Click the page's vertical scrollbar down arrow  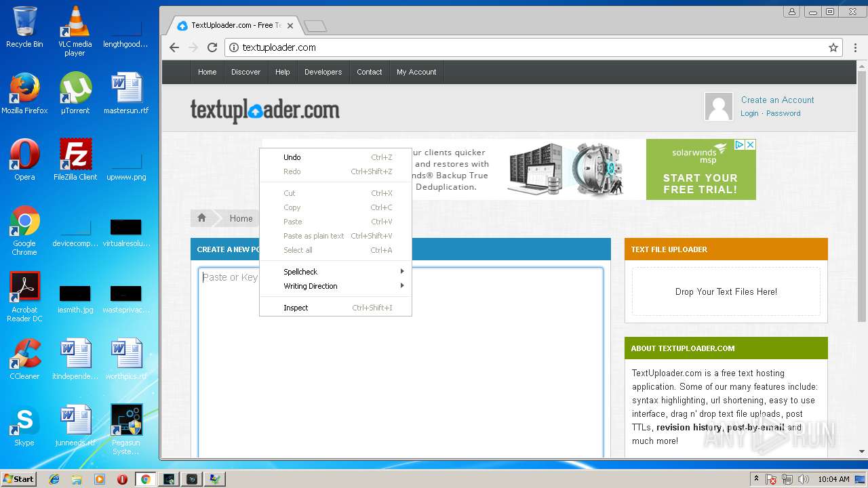point(862,451)
